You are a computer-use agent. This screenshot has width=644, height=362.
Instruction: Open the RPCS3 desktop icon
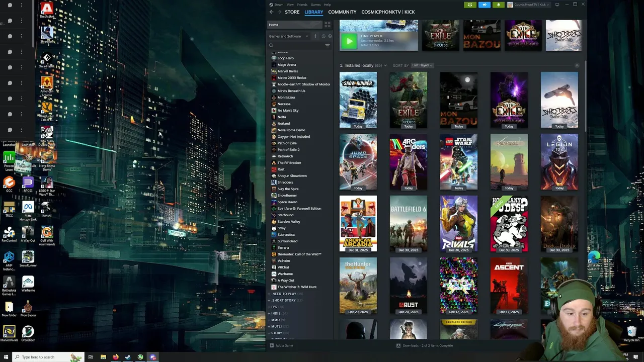[28, 184]
